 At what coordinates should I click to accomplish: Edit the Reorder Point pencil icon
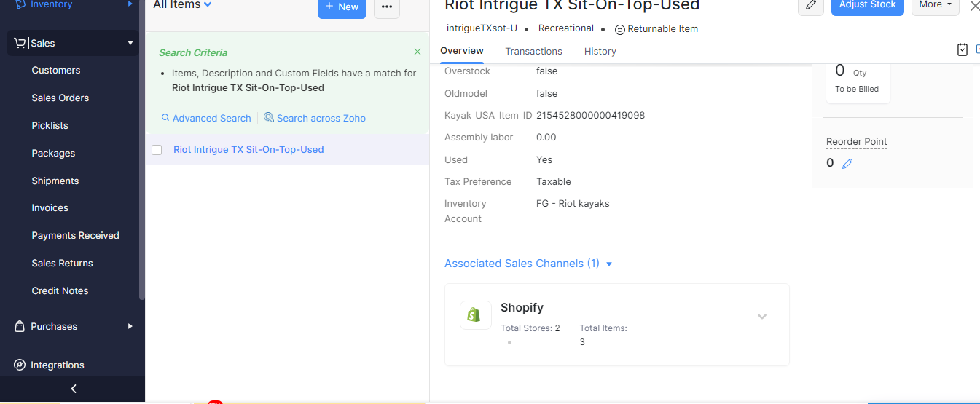point(847,164)
